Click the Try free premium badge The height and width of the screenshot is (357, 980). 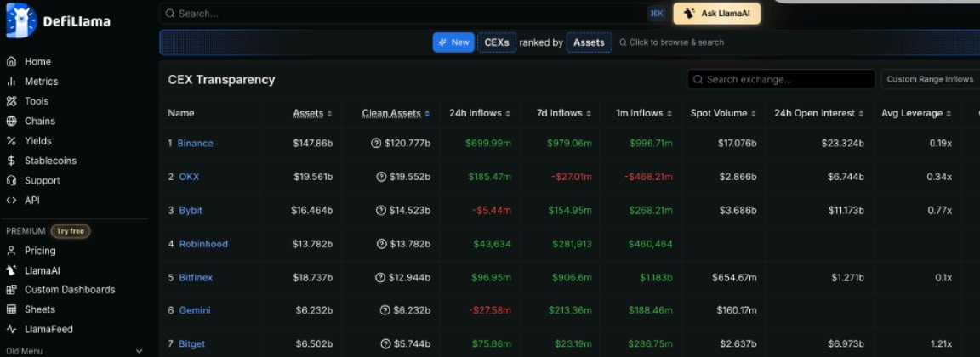[x=70, y=231]
